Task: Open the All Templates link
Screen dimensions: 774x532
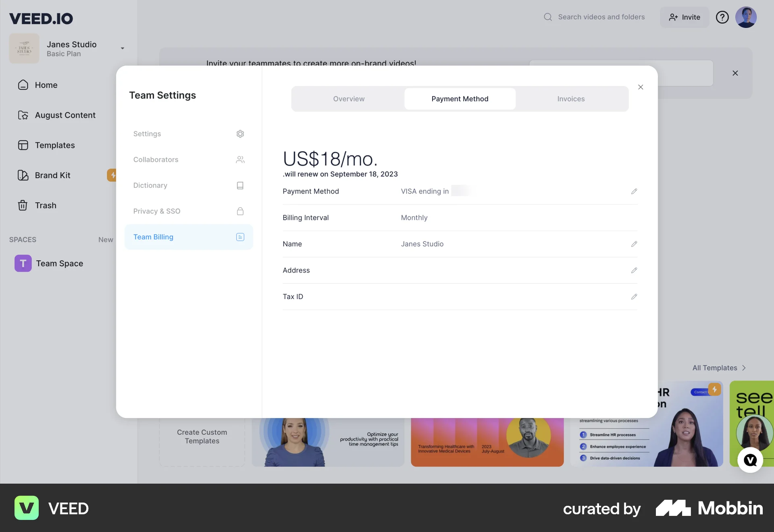Action: tap(719, 368)
